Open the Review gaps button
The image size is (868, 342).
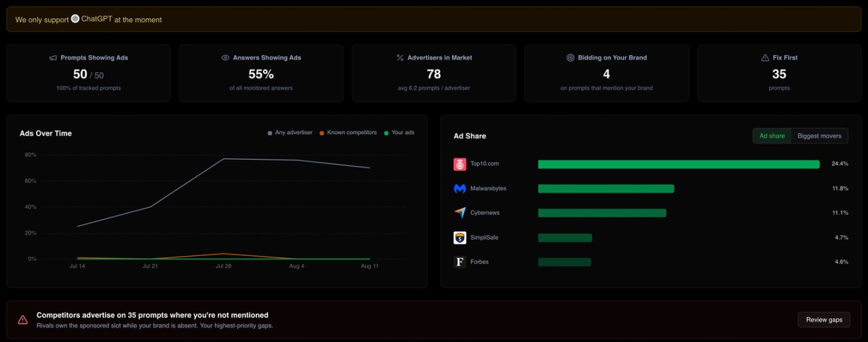click(x=824, y=320)
